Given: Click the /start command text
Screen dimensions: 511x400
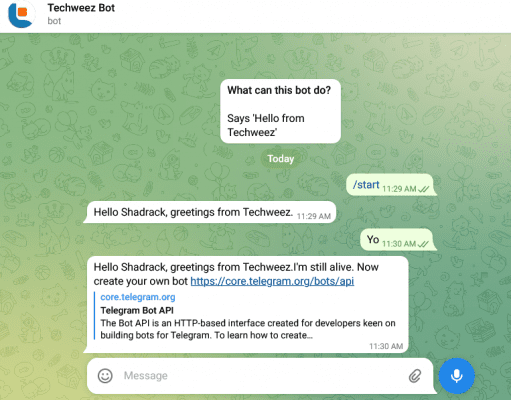Looking at the screenshot, I should click(x=366, y=185).
